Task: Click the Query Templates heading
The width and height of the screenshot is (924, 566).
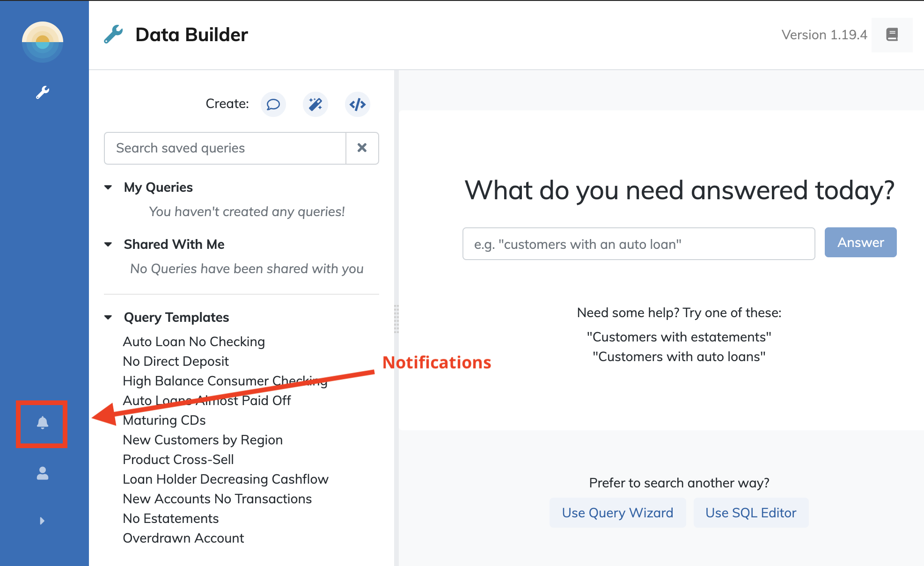Action: point(176,318)
